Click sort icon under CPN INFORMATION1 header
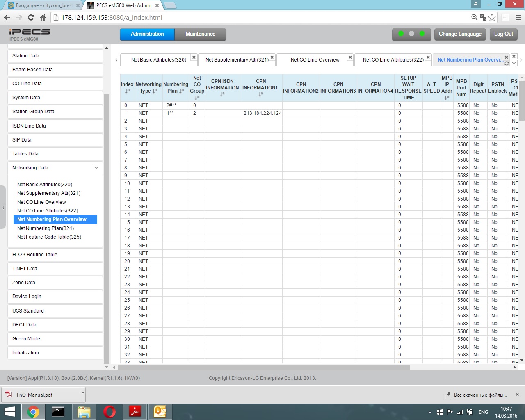The image size is (525, 420). (x=261, y=94)
